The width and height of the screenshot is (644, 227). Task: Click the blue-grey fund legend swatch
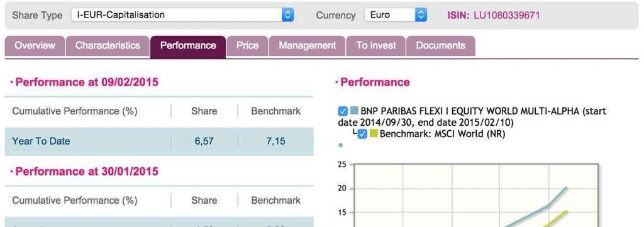[x=354, y=111]
